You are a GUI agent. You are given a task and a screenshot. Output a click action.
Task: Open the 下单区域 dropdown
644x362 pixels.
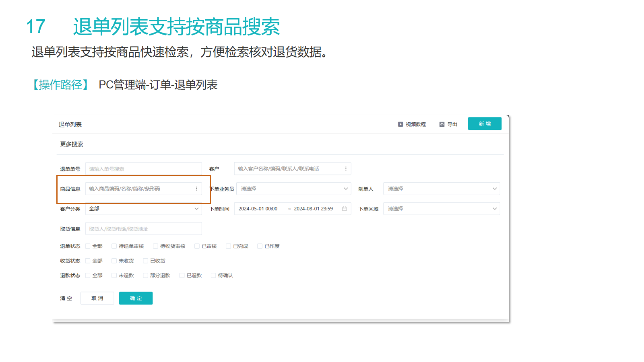pyautogui.click(x=442, y=209)
